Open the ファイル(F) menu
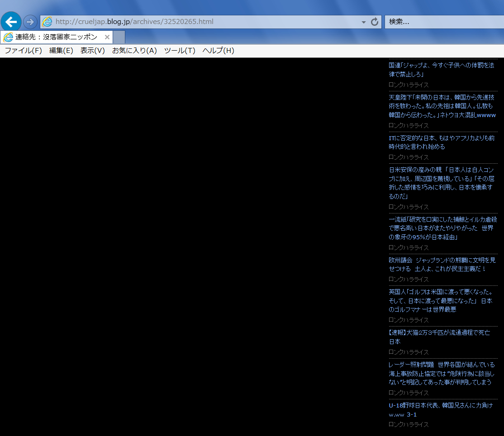Viewport: 504px width, 436px height. click(x=23, y=51)
